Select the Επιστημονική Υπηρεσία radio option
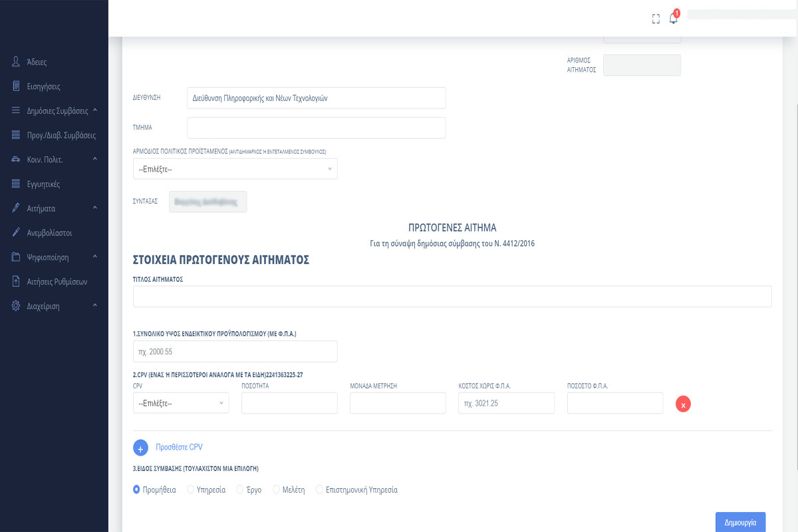The width and height of the screenshot is (798, 532). (x=320, y=490)
